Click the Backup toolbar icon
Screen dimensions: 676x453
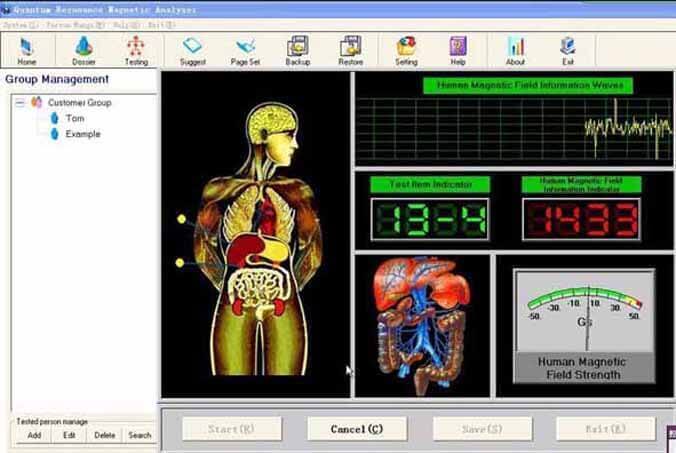coord(297,50)
